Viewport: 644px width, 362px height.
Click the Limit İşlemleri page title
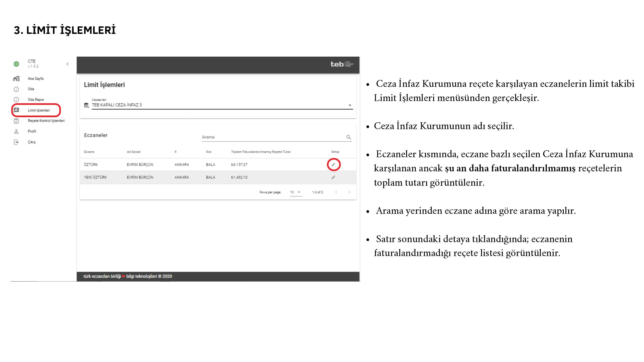pyautogui.click(x=104, y=85)
